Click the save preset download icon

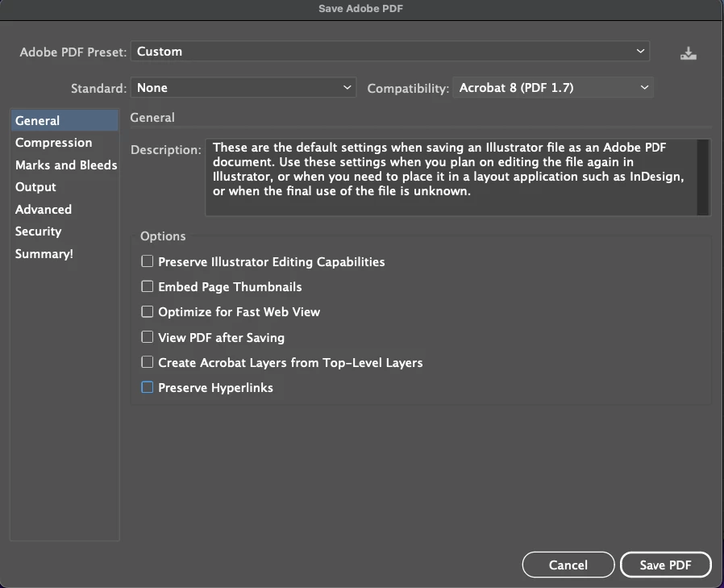688,53
